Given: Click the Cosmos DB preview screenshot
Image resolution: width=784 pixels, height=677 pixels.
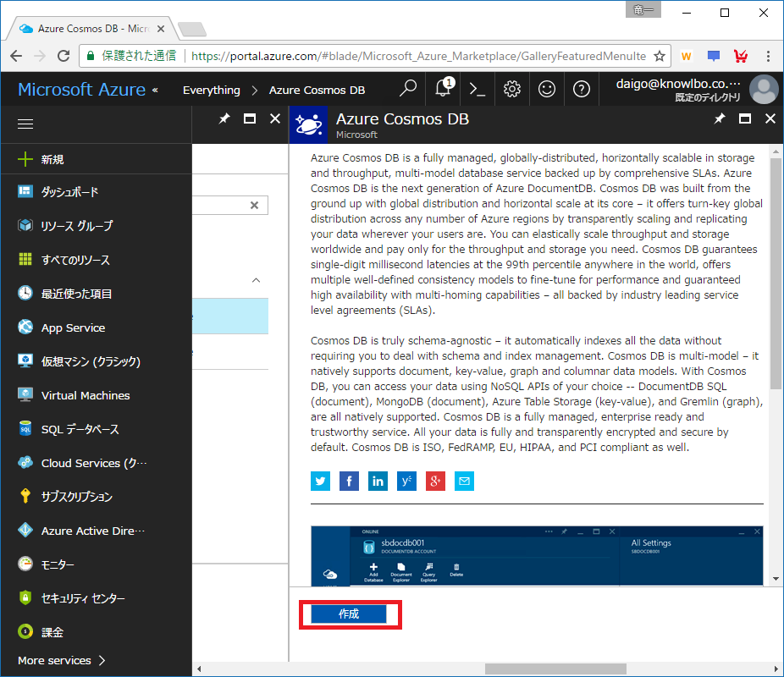Looking at the screenshot, I should click(x=537, y=556).
